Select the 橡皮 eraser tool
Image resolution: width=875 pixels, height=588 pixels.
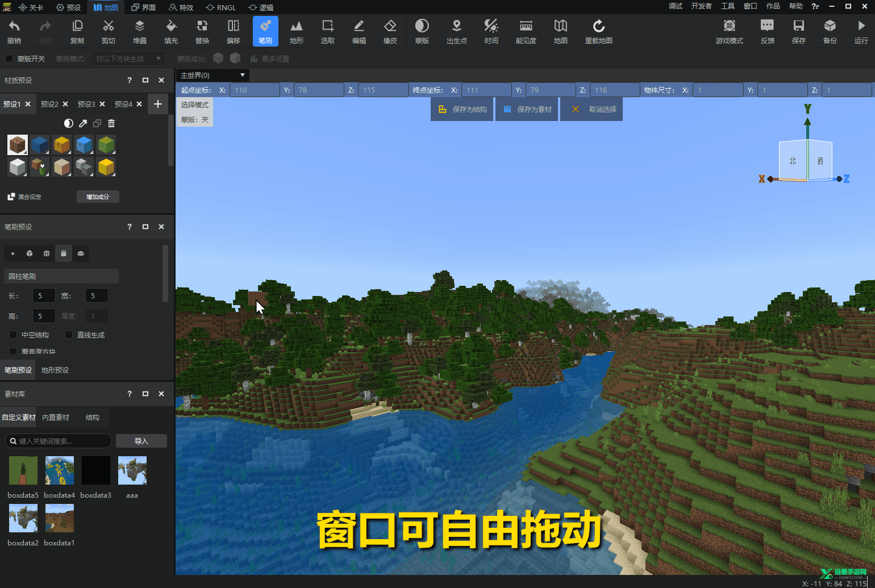coord(390,31)
